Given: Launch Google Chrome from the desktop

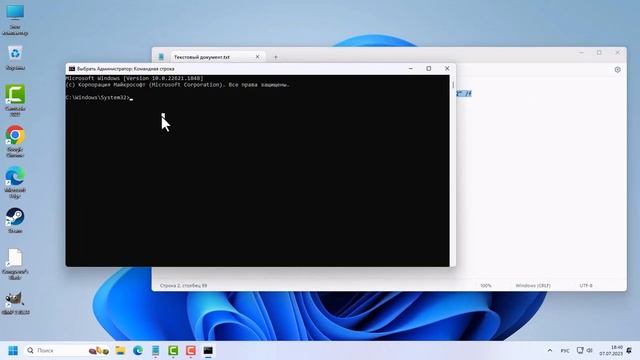Looking at the screenshot, I should 15,141.
